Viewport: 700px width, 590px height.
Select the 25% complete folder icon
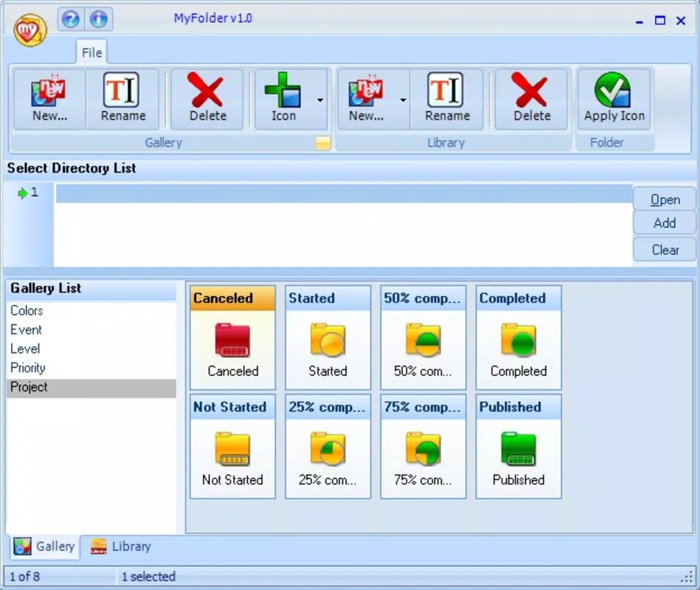coord(328,449)
